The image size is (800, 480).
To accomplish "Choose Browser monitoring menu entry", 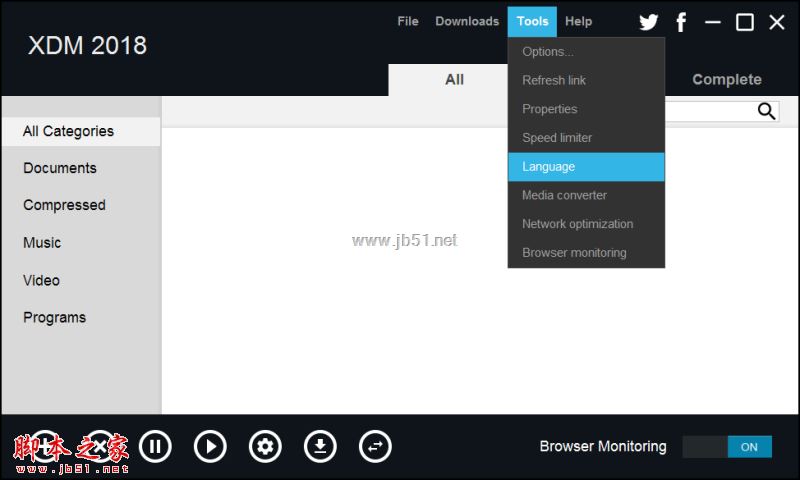I will point(586,252).
